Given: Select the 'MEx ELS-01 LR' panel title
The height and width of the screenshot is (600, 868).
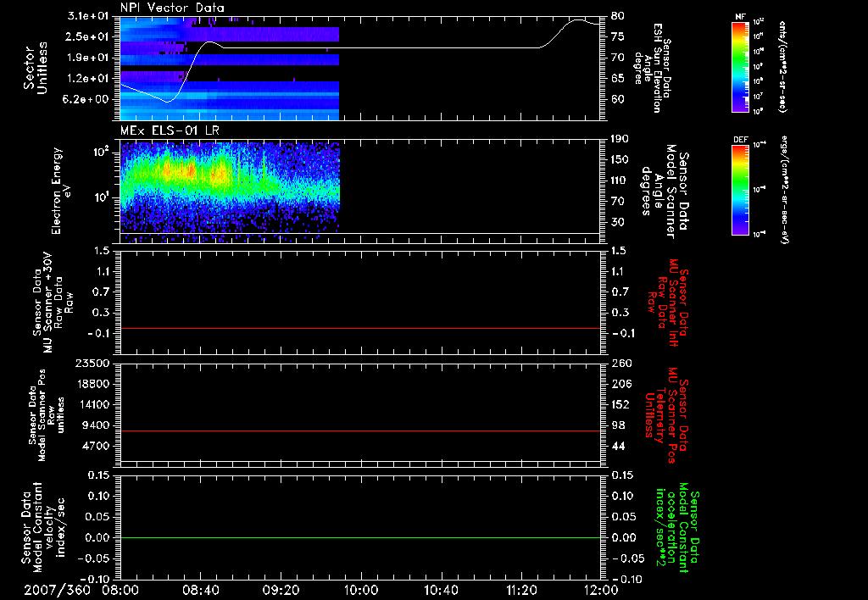Looking at the screenshot, I should pyautogui.click(x=169, y=131).
